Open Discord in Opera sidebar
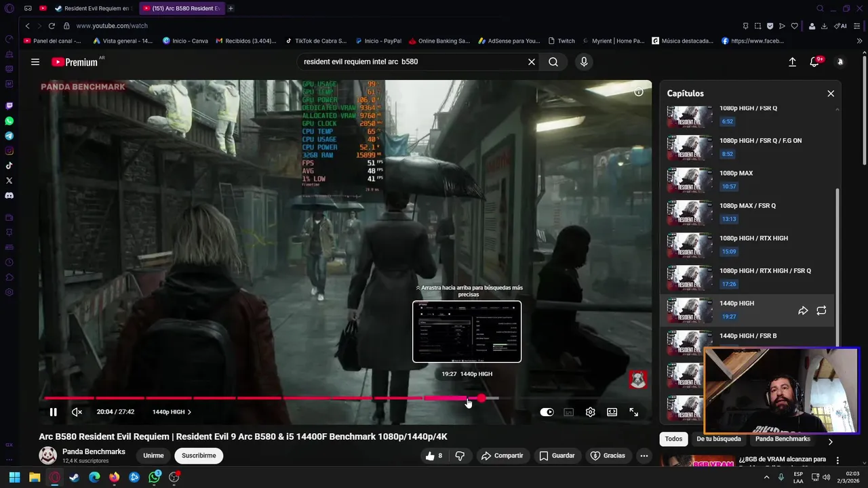The height and width of the screenshot is (488, 868). (x=9, y=195)
